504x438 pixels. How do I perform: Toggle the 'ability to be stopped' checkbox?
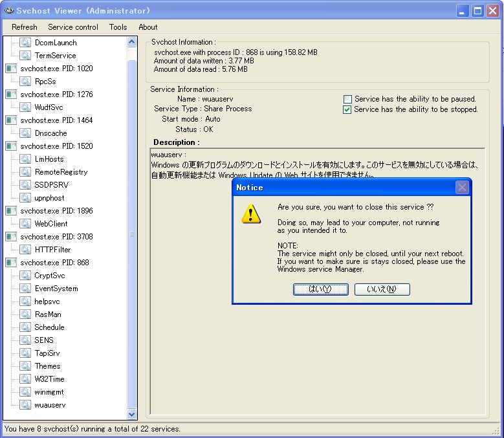[347, 109]
